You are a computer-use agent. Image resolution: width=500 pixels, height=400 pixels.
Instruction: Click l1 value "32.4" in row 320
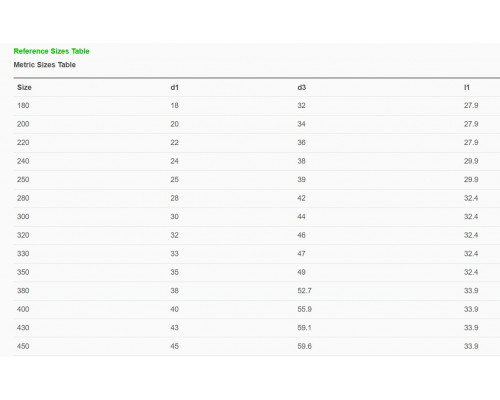(471, 235)
